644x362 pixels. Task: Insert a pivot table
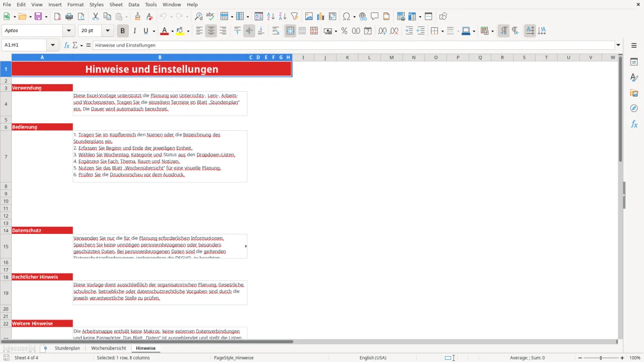pos(333,17)
